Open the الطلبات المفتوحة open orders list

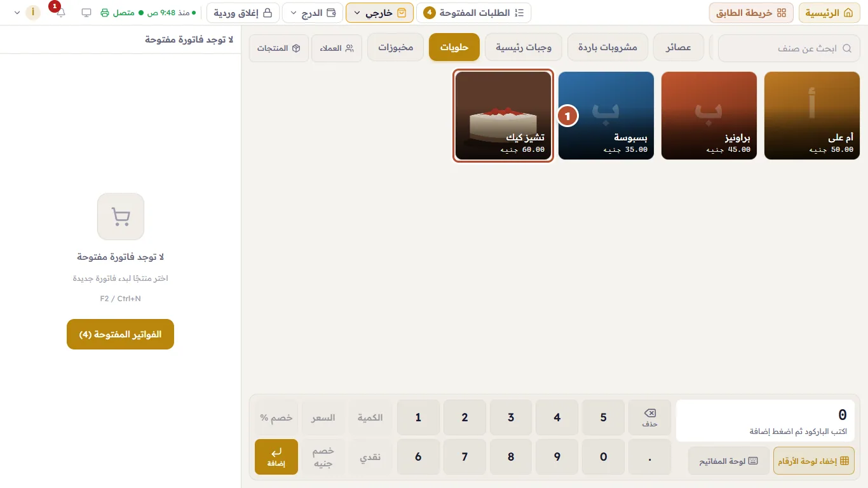[474, 13]
